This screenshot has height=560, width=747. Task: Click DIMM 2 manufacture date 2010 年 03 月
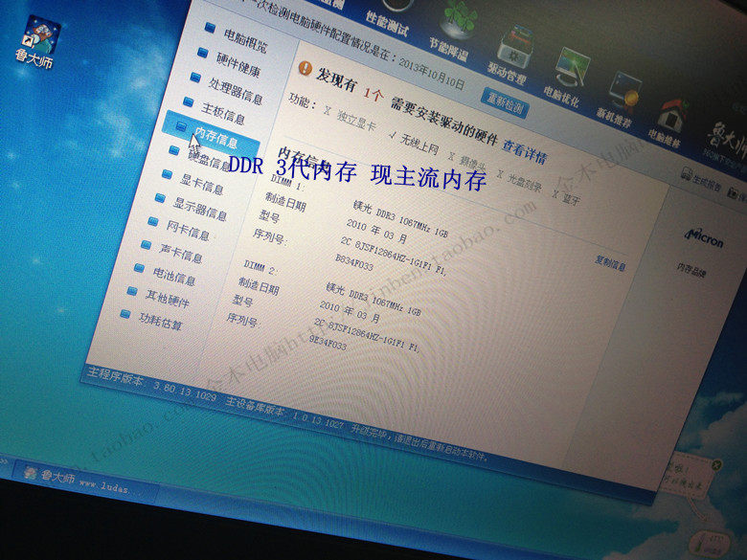point(350,310)
